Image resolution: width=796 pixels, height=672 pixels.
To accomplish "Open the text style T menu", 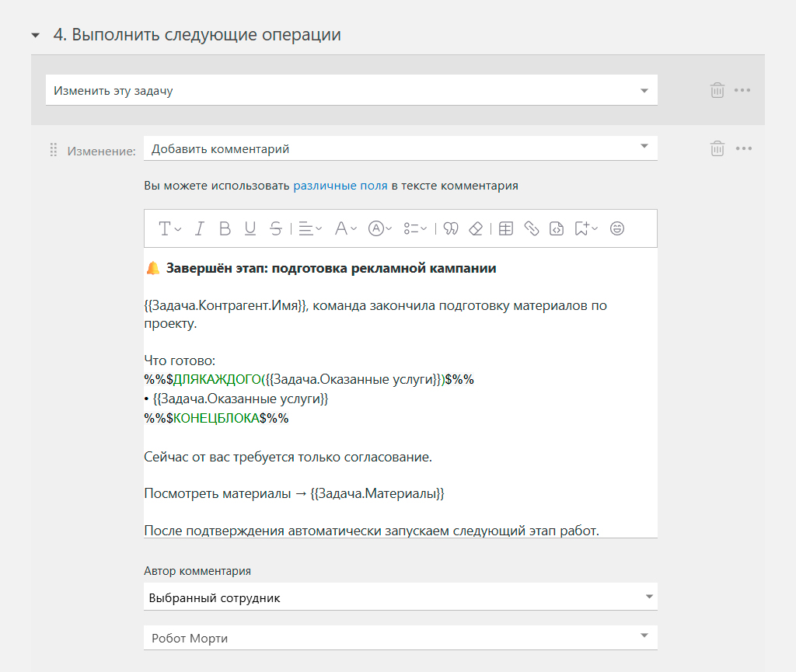I will tap(169, 228).
